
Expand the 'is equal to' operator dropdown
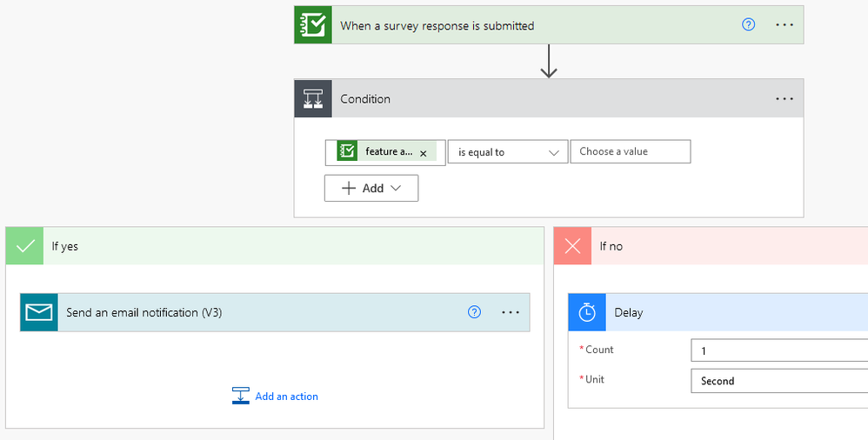[x=554, y=152]
